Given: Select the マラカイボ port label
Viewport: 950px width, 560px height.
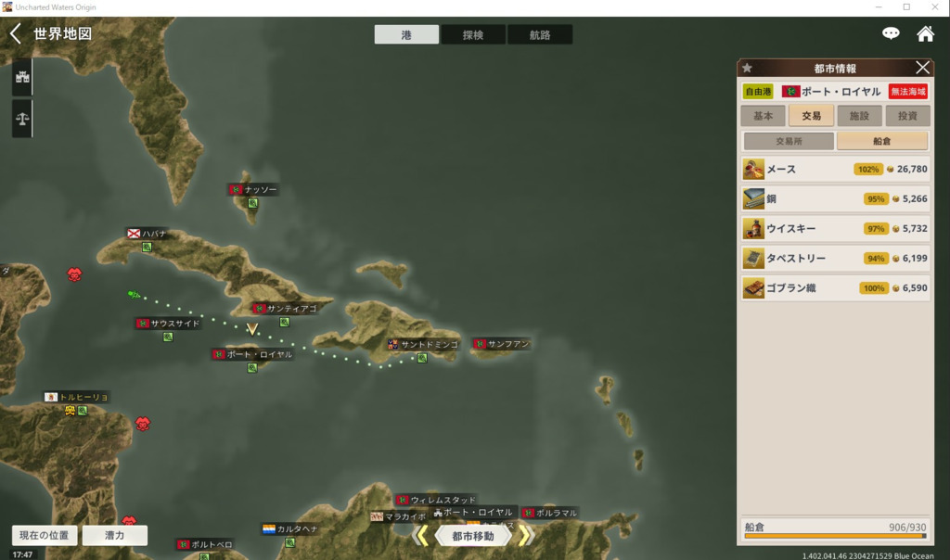Looking at the screenshot, I should [399, 516].
